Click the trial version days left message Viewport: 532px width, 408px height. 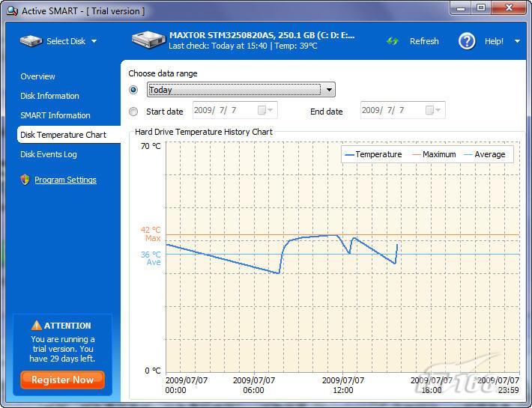pos(62,349)
